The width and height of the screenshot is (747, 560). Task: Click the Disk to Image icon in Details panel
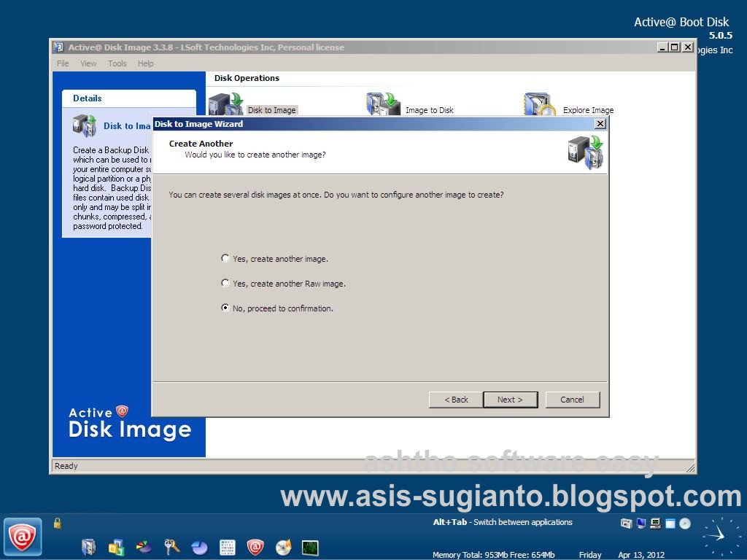click(85, 125)
